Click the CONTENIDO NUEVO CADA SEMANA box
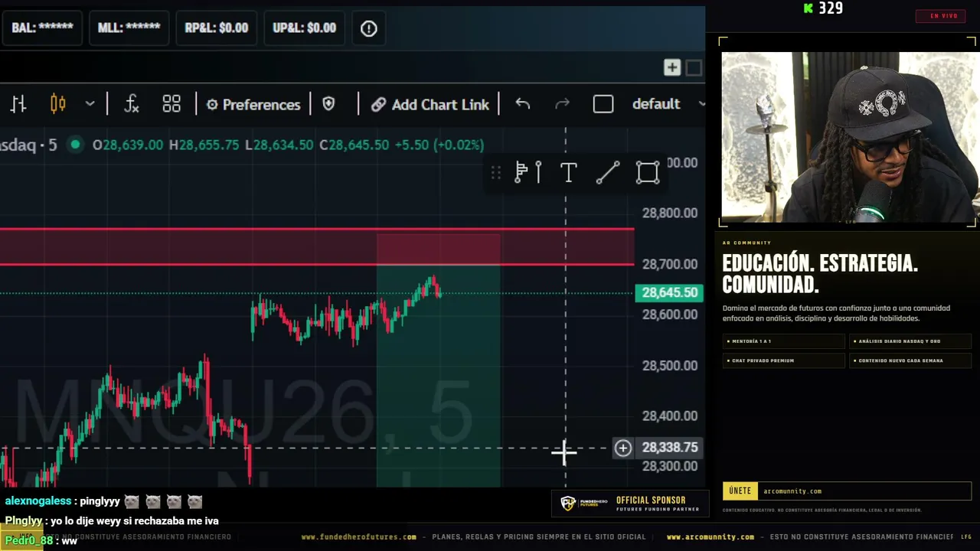This screenshot has height=551, width=980. point(910,360)
